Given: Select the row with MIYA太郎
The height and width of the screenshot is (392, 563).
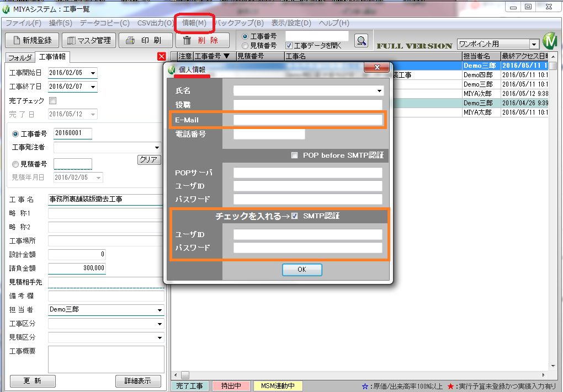Looking at the screenshot, I should coord(360,112).
